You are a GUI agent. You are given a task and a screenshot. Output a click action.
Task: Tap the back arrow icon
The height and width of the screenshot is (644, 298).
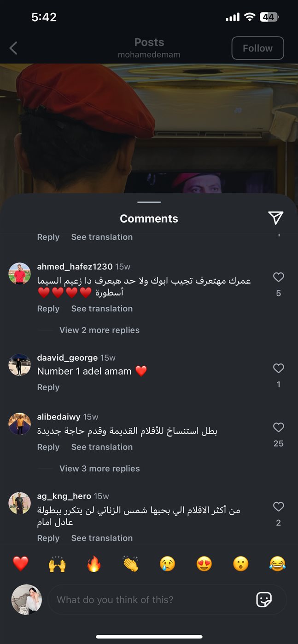(x=13, y=48)
